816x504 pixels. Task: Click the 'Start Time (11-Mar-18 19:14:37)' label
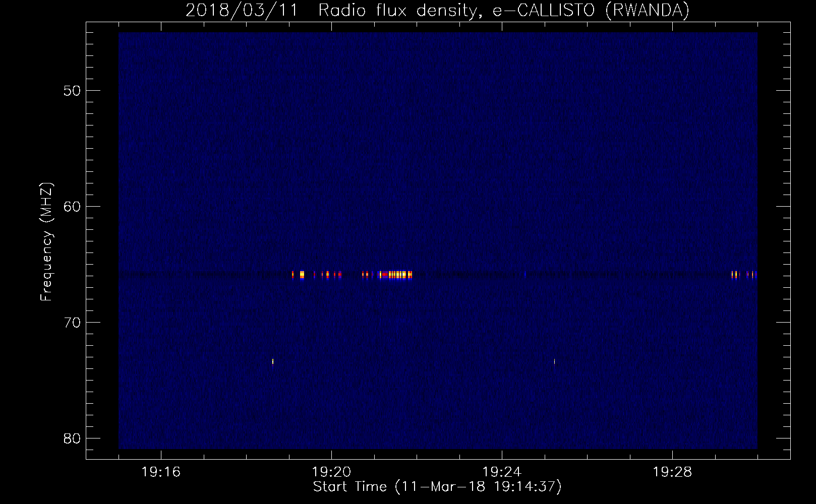pos(437,487)
